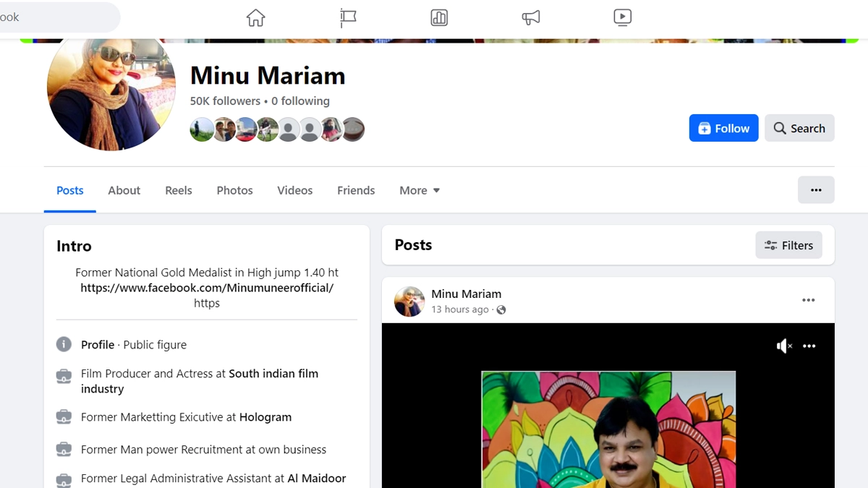Open the Photos tab
This screenshot has width=868, height=488.
[234, 190]
